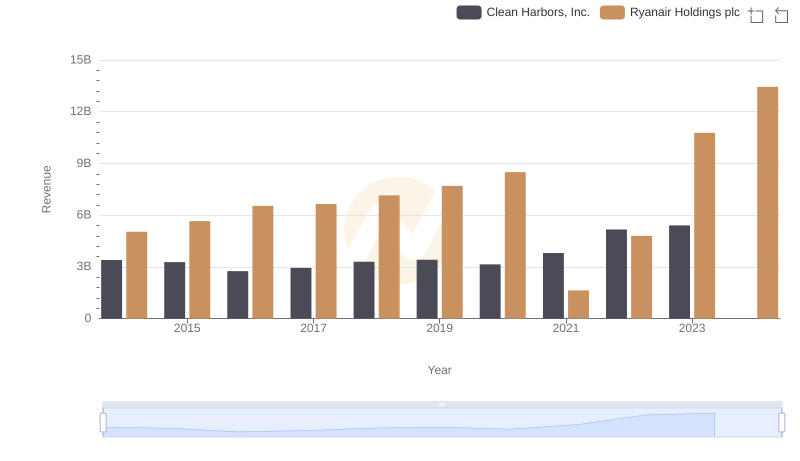
Task: Toggle Ryanair Holdings plc legend series
Action: (x=670, y=12)
